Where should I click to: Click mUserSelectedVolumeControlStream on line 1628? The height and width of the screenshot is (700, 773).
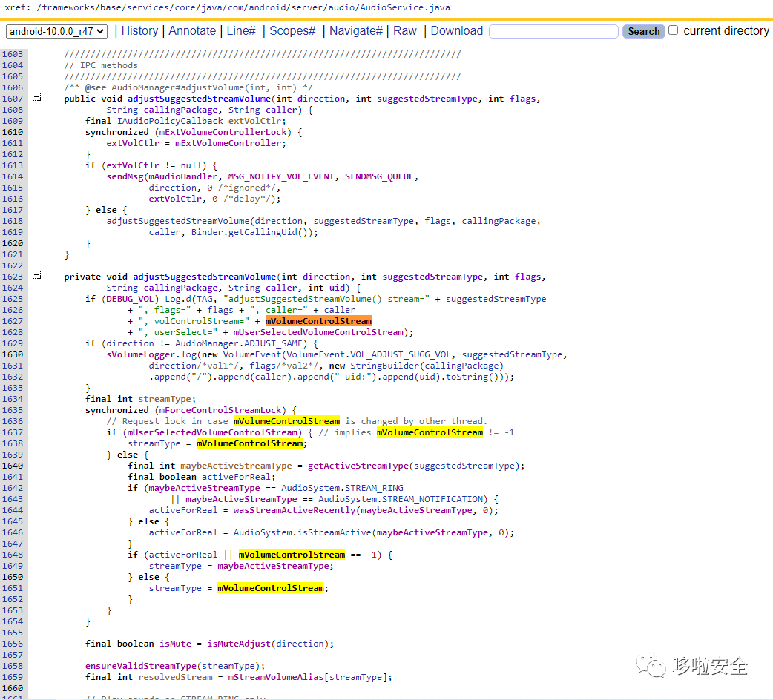pyautogui.click(x=318, y=332)
